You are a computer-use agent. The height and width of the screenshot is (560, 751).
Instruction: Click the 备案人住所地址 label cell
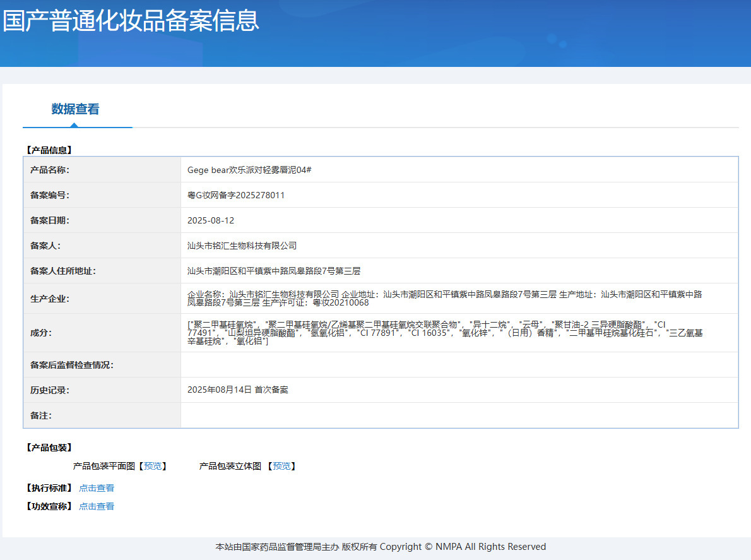click(102, 271)
